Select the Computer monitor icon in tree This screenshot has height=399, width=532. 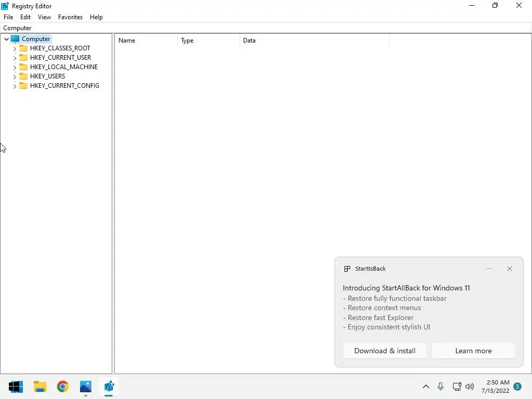pyautogui.click(x=15, y=38)
